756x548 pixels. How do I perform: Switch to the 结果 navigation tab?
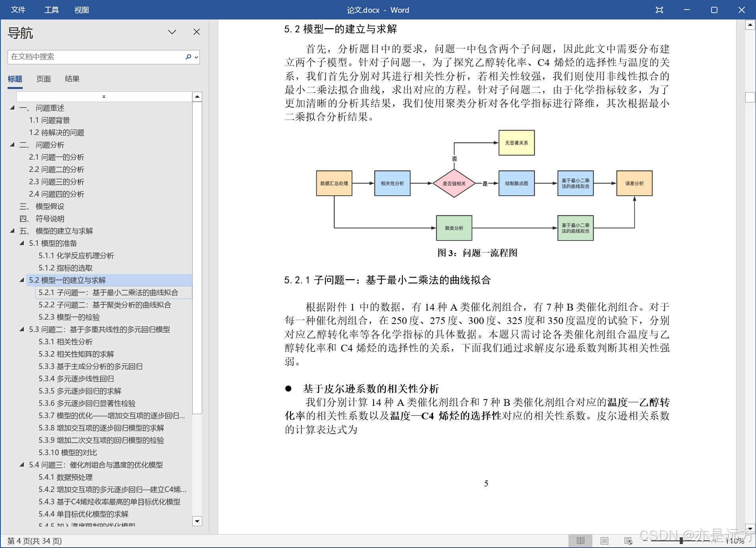click(x=72, y=79)
